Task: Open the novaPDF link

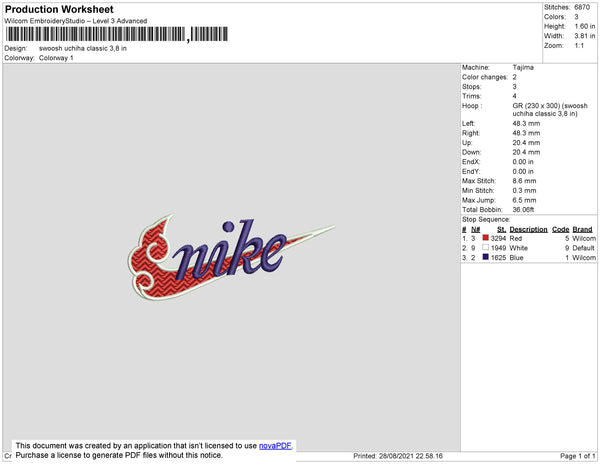Action: [275, 446]
